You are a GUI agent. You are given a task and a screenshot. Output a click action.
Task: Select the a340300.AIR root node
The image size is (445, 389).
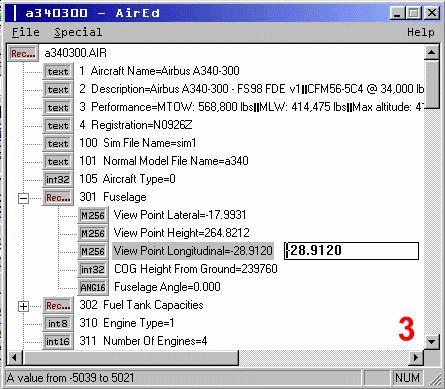pyautogui.click(x=76, y=53)
